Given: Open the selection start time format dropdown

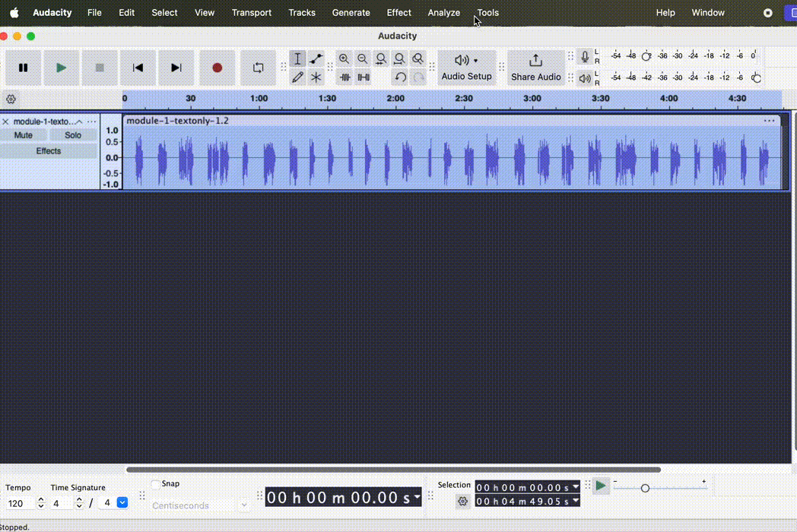Looking at the screenshot, I should tap(576, 487).
